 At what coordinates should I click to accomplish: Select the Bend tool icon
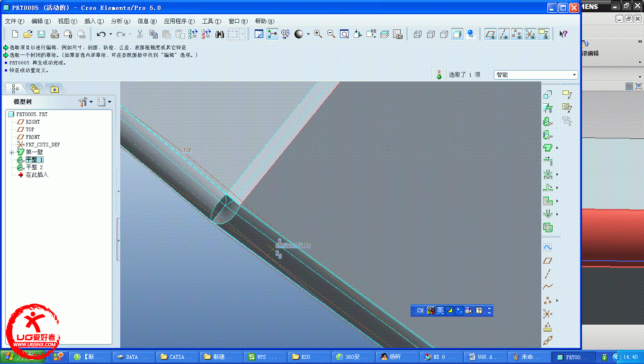tap(548, 175)
